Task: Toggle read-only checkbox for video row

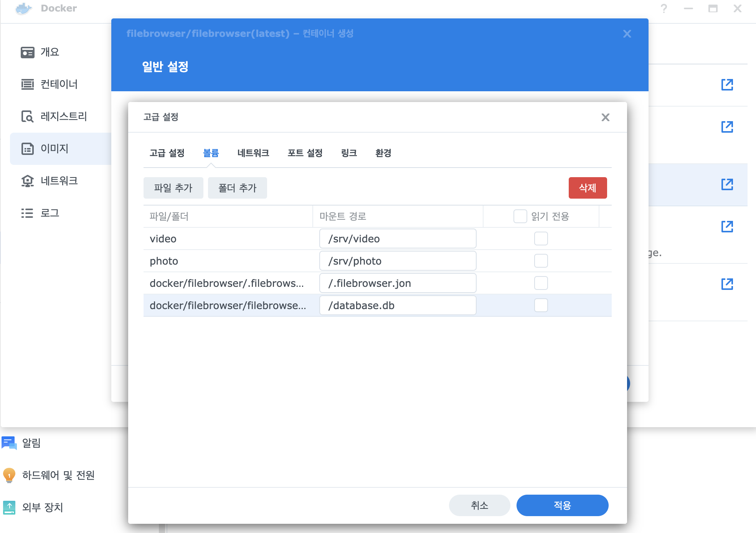Action: (x=541, y=239)
